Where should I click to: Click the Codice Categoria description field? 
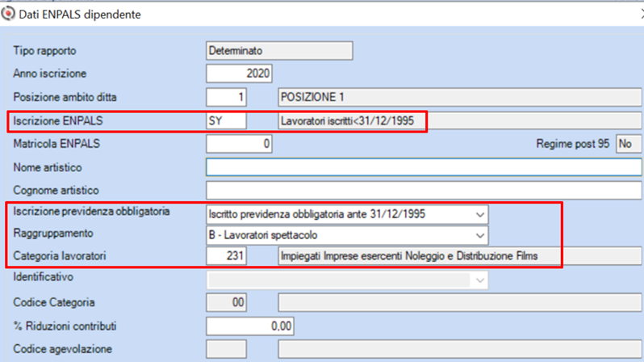(x=460, y=302)
